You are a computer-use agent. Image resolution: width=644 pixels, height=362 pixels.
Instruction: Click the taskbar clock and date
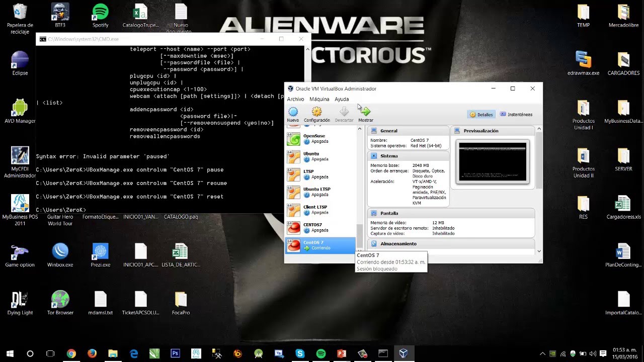(625, 353)
